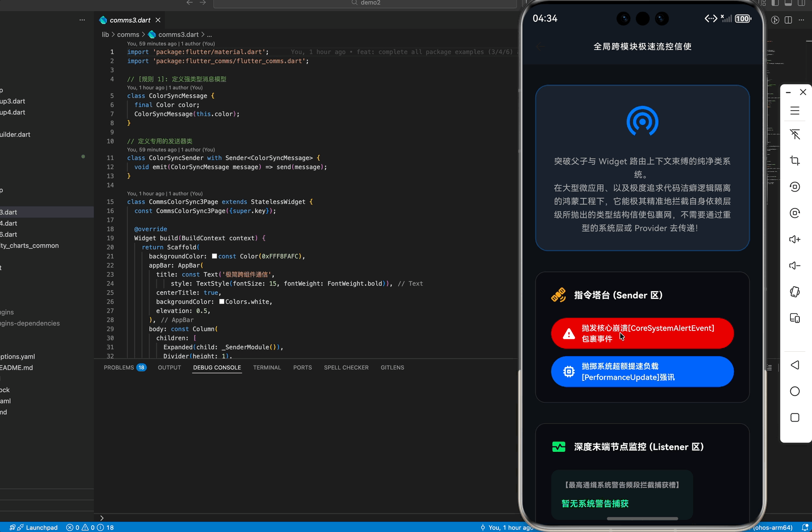Open the GITLENS panel tab
The height and width of the screenshot is (532, 812).
pyautogui.click(x=392, y=367)
